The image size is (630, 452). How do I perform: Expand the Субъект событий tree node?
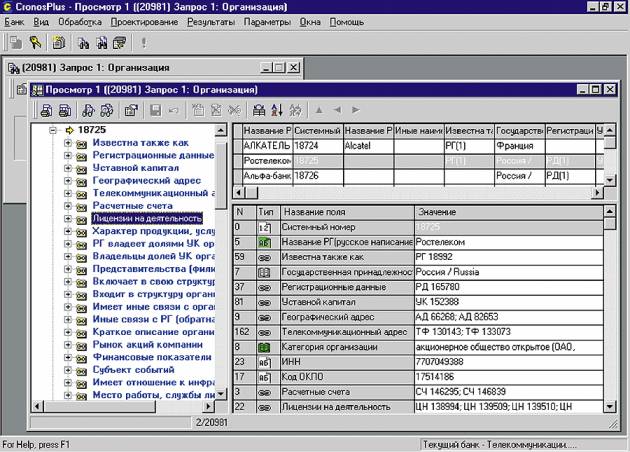(68, 370)
